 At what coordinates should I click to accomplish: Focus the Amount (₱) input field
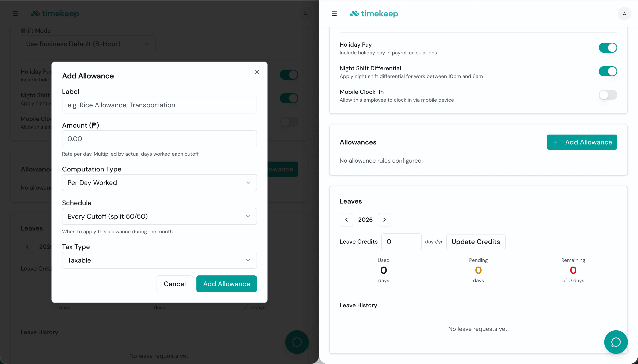pyautogui.click(x=159, y=139)
